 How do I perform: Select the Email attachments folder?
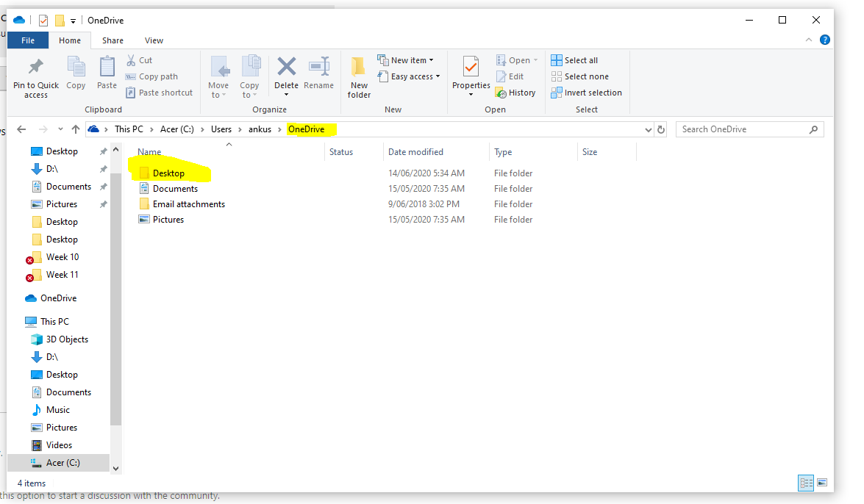[x=189, y=204]
